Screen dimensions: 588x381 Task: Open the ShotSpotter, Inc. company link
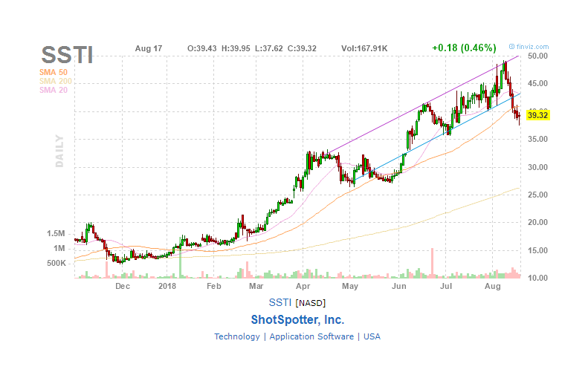pos(297,319)
